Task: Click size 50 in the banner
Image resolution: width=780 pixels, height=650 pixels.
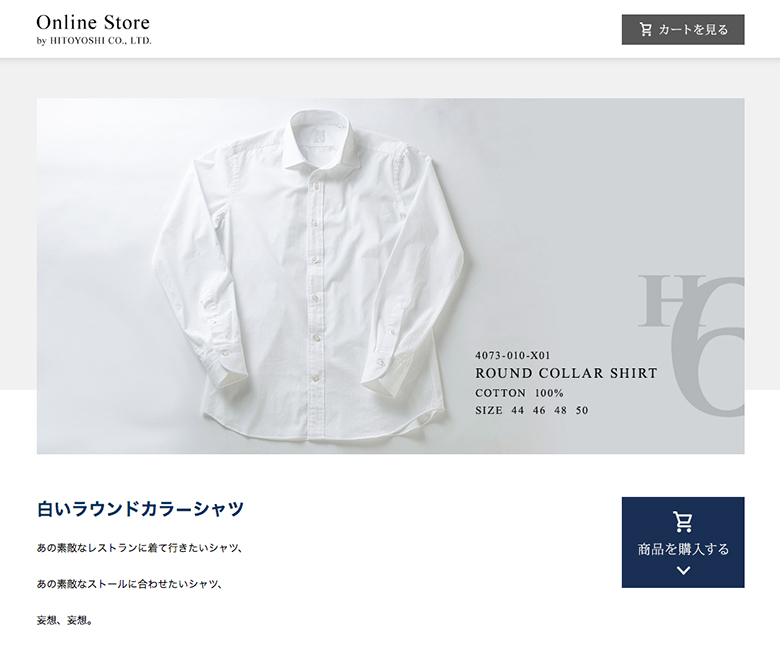Action: point(582,411)
